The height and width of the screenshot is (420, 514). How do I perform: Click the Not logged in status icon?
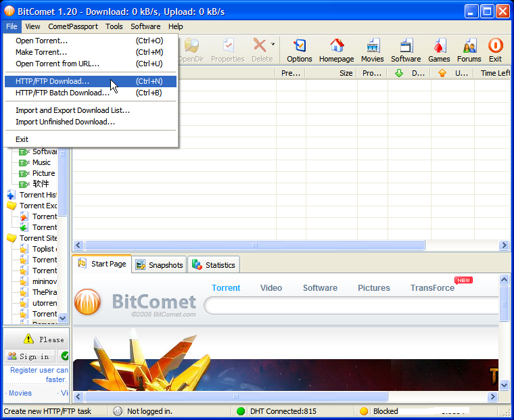(118, 411)
